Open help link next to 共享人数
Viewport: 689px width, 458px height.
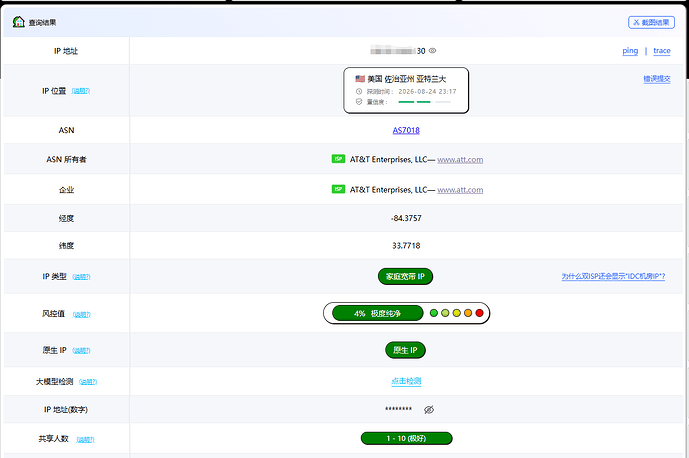[85, 440]
